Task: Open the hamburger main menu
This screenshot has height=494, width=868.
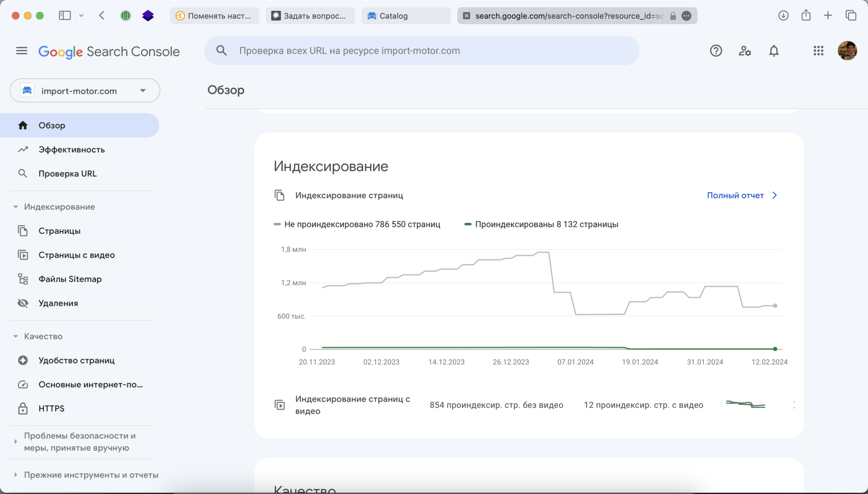Action: point(21,51)
